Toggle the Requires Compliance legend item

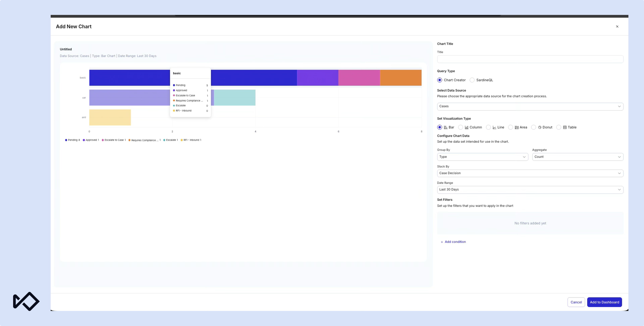144,140
